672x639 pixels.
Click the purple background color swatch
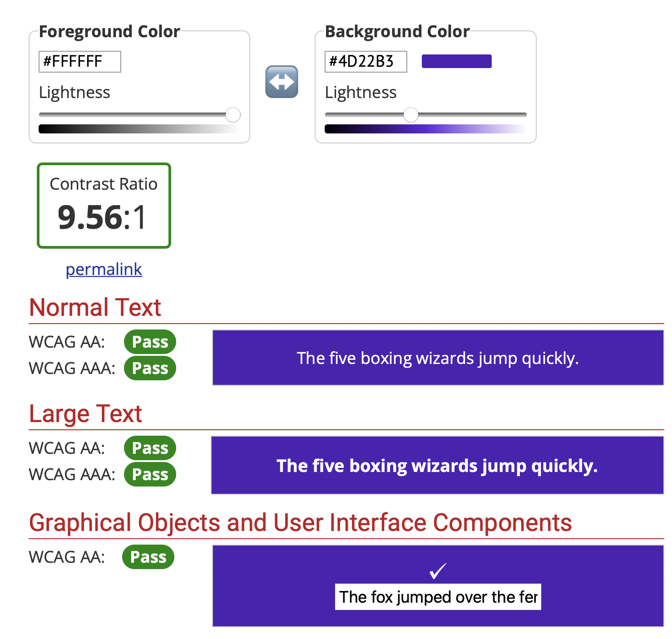pyautogui.click(x=456, y=61)
